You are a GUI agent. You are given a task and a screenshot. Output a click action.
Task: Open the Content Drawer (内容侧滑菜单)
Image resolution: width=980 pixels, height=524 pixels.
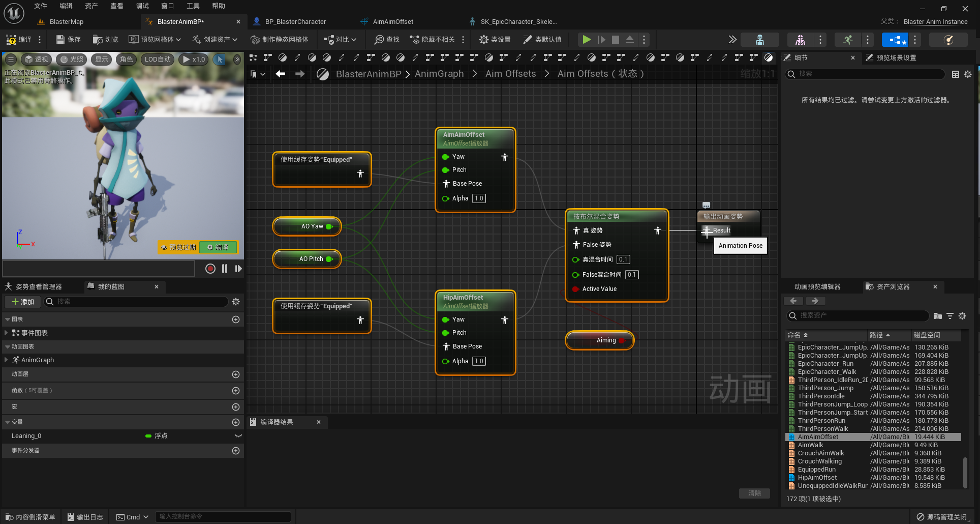click(x=30, y=517)
